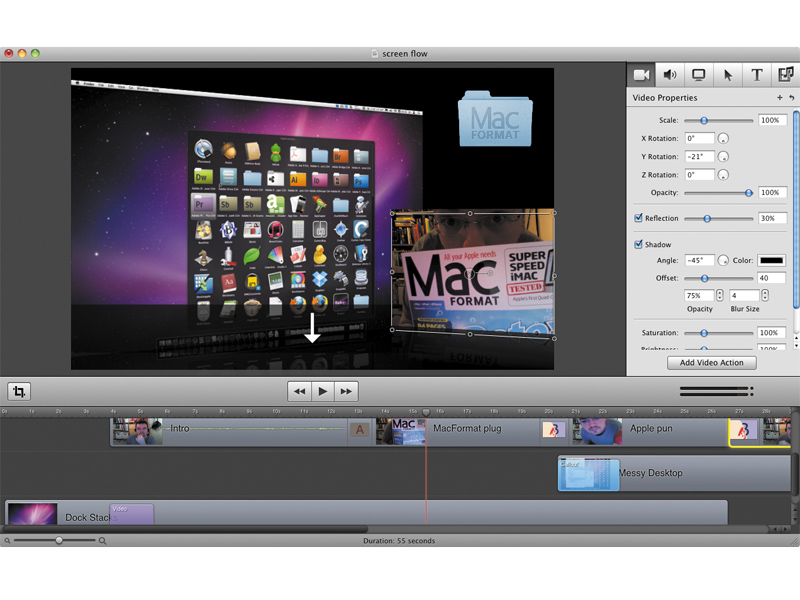This screenshot has width=800, height=600.
Task: Select the Apple pun clip
Action: [x=650, y=432]
